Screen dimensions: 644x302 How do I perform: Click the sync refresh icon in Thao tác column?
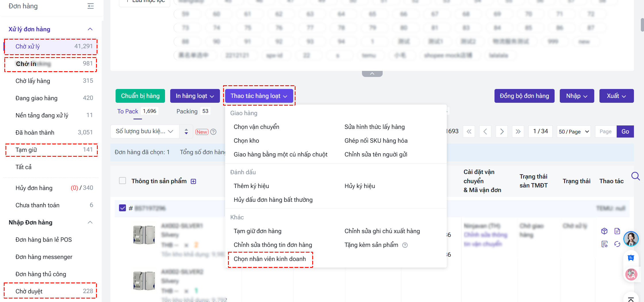pos(617,244)
